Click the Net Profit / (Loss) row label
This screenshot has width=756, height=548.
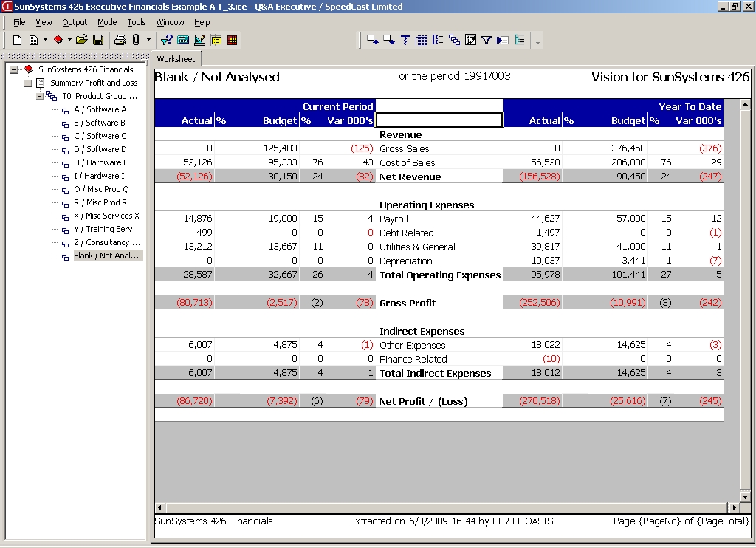[423, 401]
